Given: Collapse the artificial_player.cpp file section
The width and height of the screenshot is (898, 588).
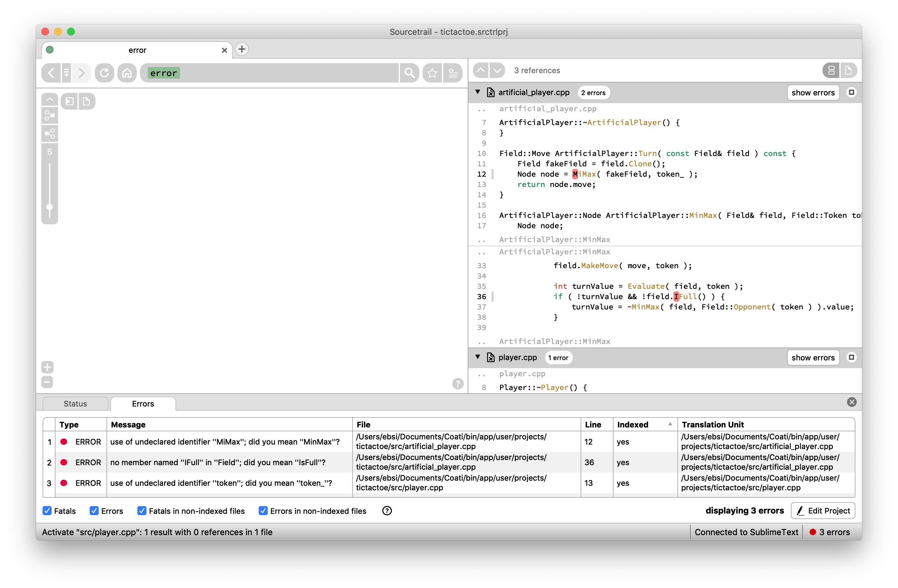Looking at the screenshot, I should pyautogui.click(x=478, y=92).
